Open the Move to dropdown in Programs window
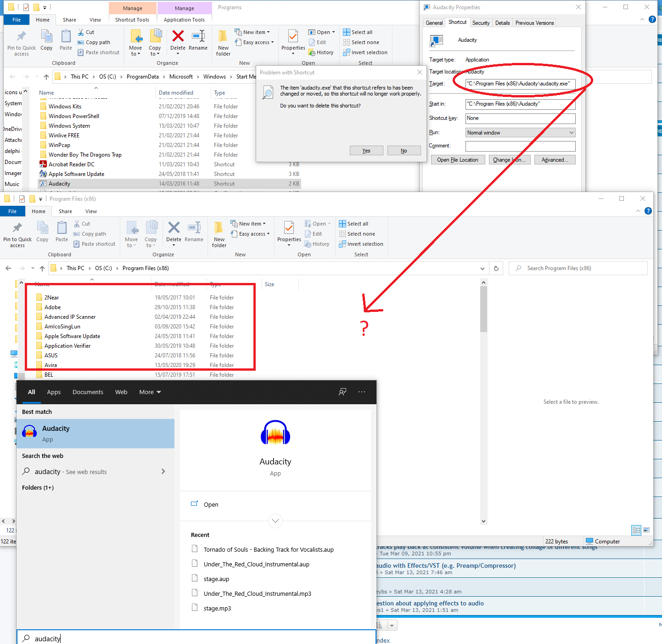Screen dimensions: 662x644 [x=135, y=51]
